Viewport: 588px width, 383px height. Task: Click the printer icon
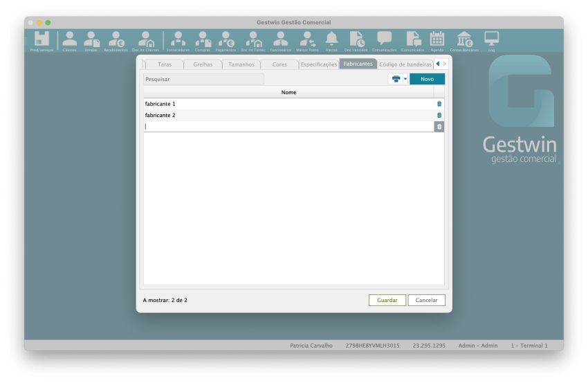click(x=396, y=79)
